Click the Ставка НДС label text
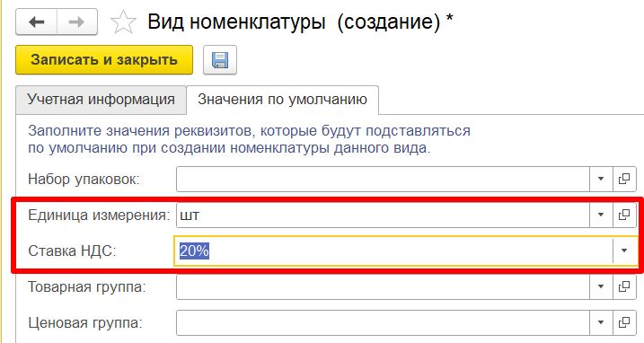 72,251
